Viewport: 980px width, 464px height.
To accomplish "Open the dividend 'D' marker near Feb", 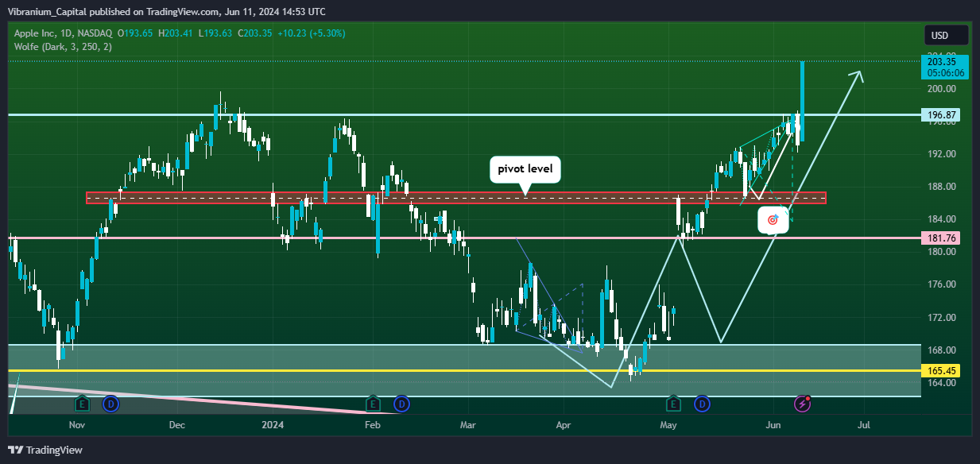I will tap(402, 404).
